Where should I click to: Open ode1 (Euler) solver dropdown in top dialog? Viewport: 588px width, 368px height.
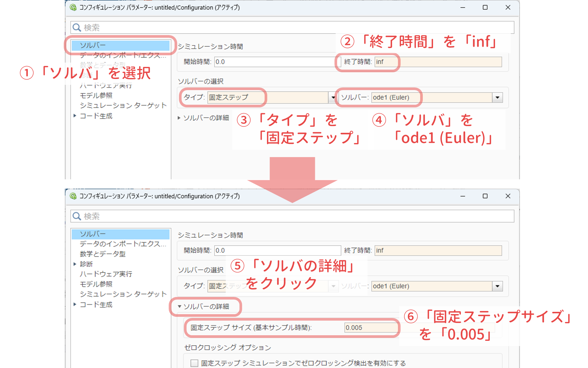point(497,97)
